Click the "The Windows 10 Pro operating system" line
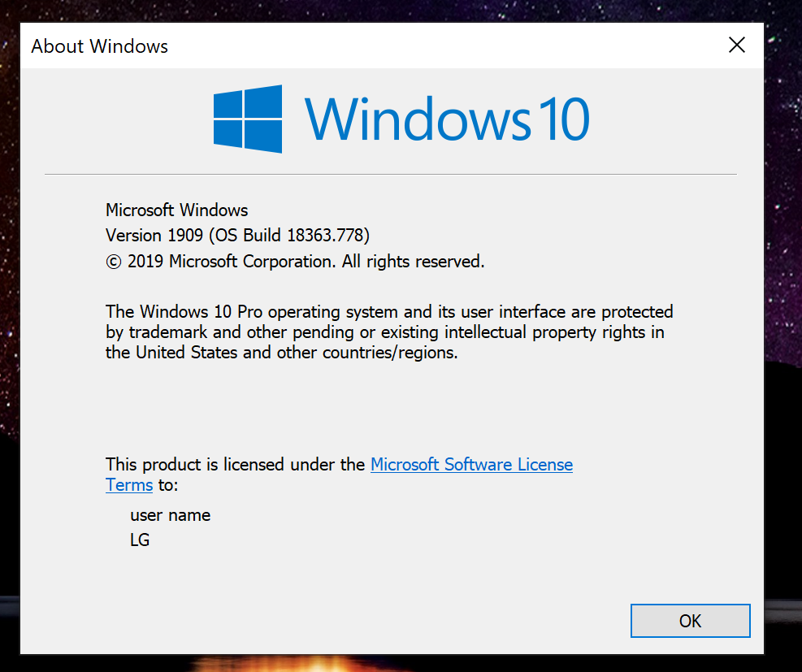This screenshot has width=802, height=672. tap(389, 311)
